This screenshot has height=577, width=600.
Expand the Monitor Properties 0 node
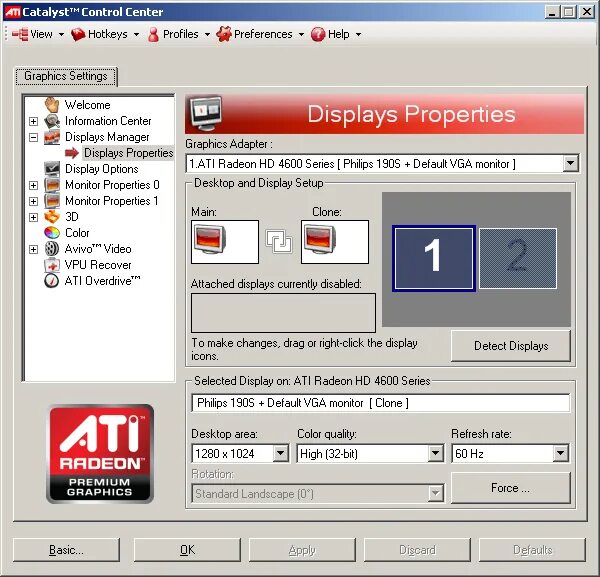[x=34, y=185]
